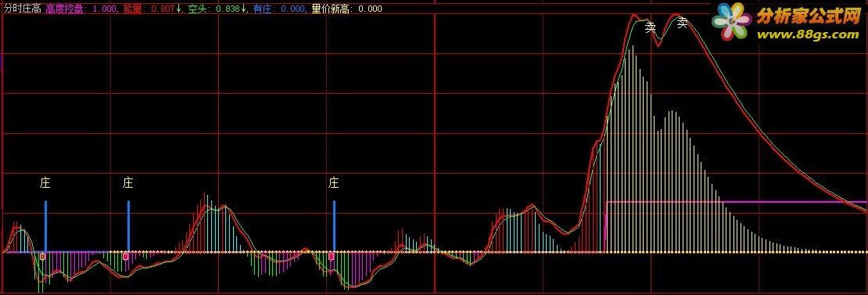This screenshot has width=868, height=295.
Task: Click the down arrow beside 能量 value
Action: tap(179, 9)
